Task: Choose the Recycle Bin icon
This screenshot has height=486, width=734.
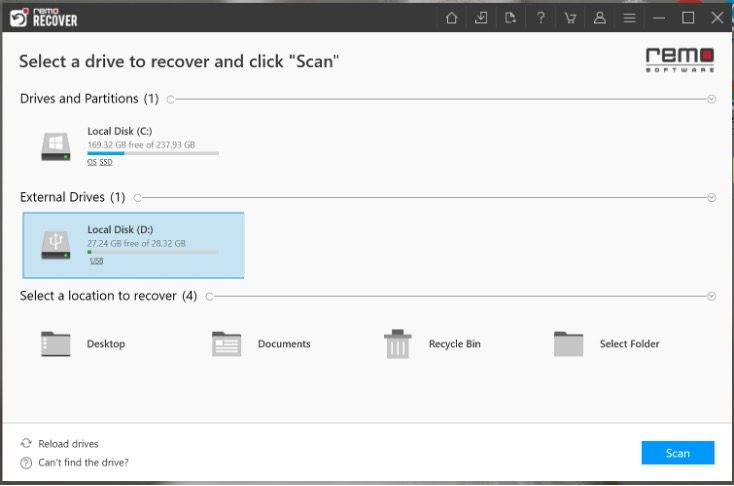Action: pos(397,344)
